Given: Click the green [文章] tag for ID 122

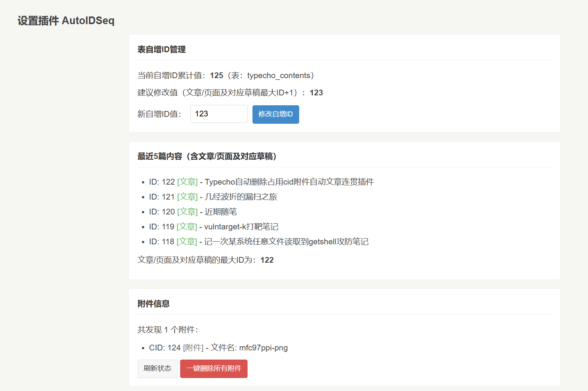Looking at the screenshot, I should tap(187, 182).
